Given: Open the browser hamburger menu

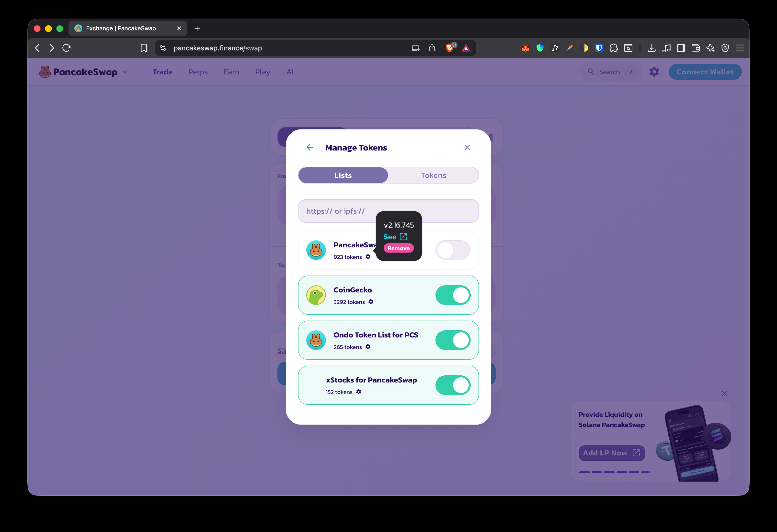Looking at the screenshot, I should 740,48.
